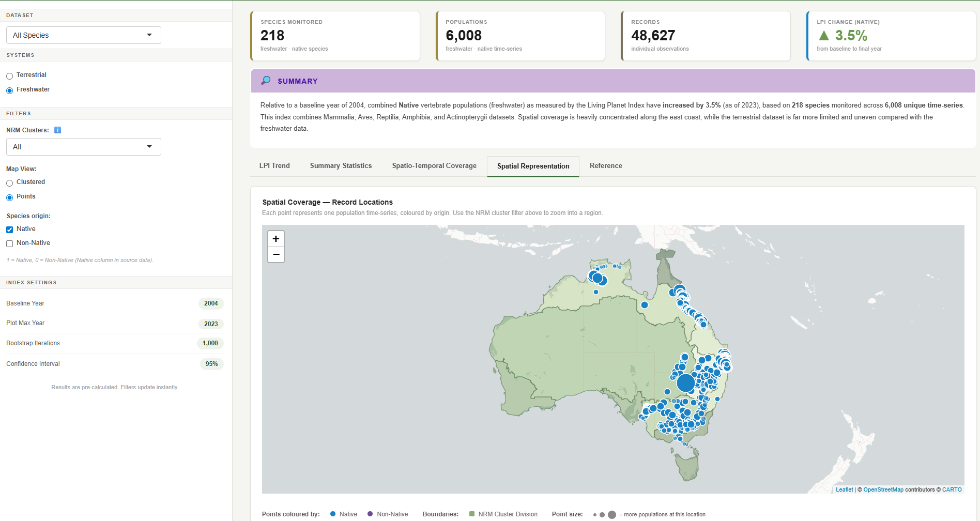The height and width of the screenshot is (521, 980).
Task: Open the All Species dataset dropdown
Action: pos(84,35)
